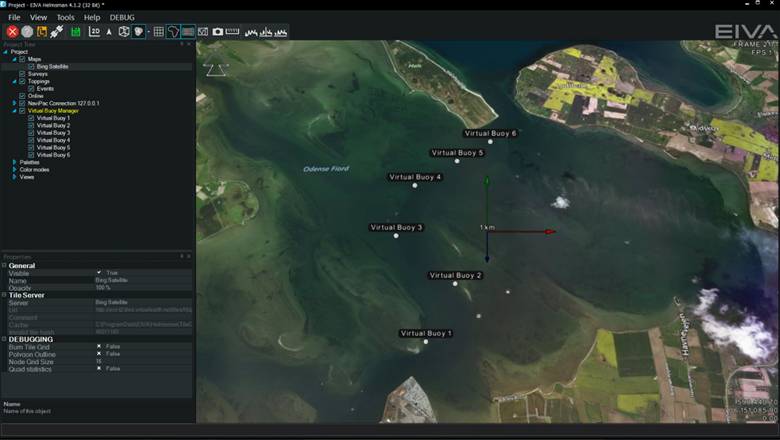The height and width of the screenshot is (440, 780).
Task: Click the Opacity value field
Action: [x=140, y=287]
